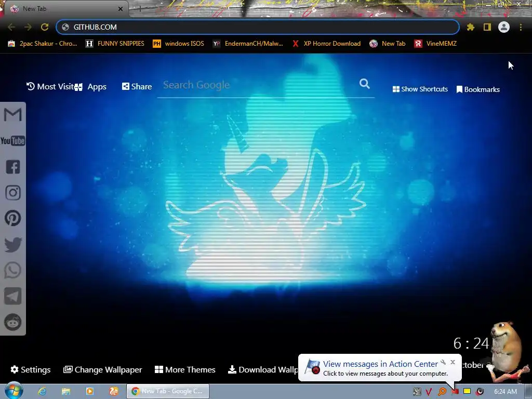This screenshot has width=532, height=399.
Task: Open EndermanCH/Malw... bookmark
Action: (248, 44)
